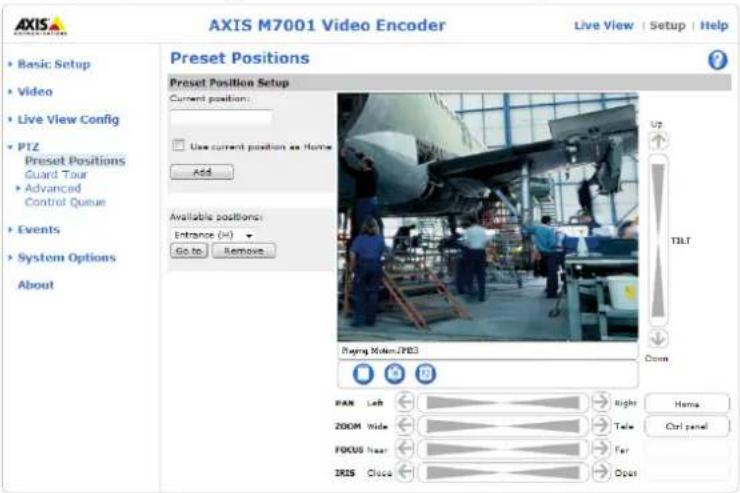Click the Add button
This screenshot has width=740, height=493.
point(202,172)
